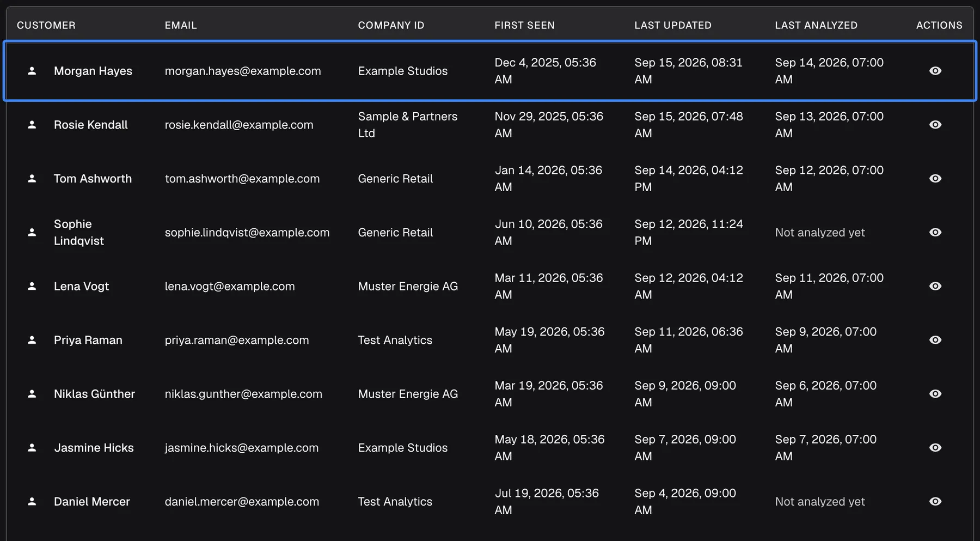Viewport: 980px width, 541px height.
Task: Select email tom.ashworth@example.com
Action: coord(242,179)
